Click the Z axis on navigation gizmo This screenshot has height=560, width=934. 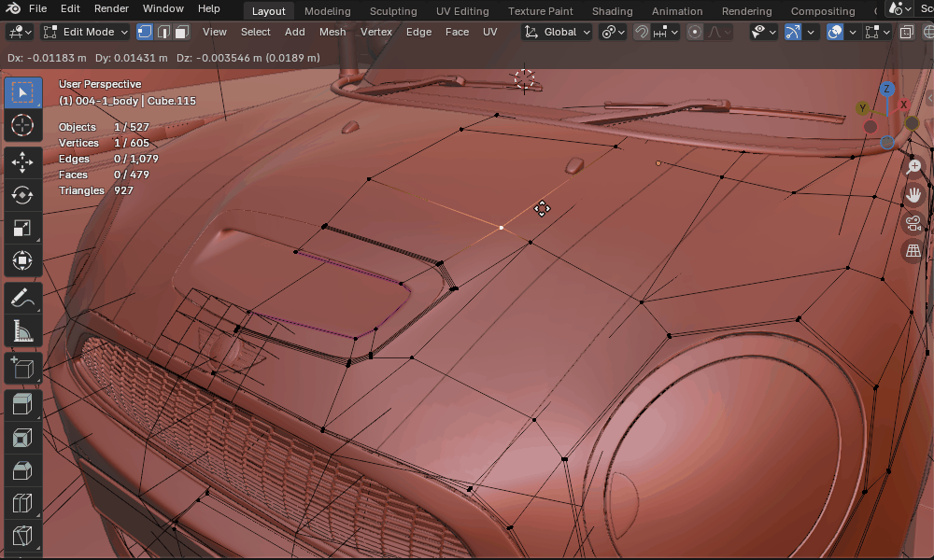[x=886, y=90]
